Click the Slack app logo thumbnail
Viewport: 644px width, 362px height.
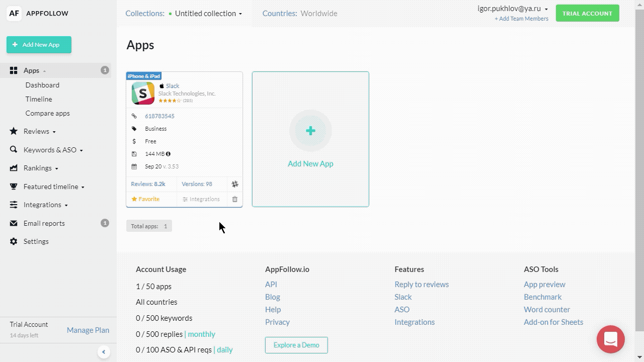tap(143, 93)
